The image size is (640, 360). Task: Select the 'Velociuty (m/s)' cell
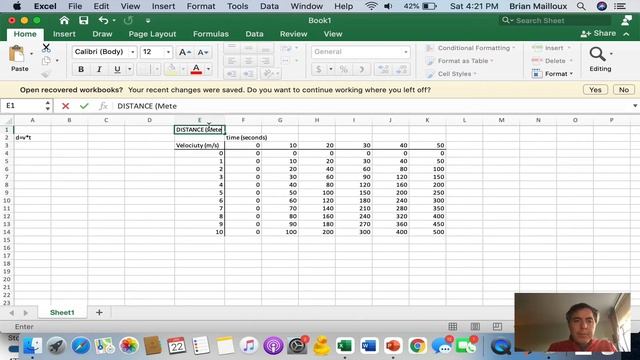pyautogui.click(x=199, y=145)
